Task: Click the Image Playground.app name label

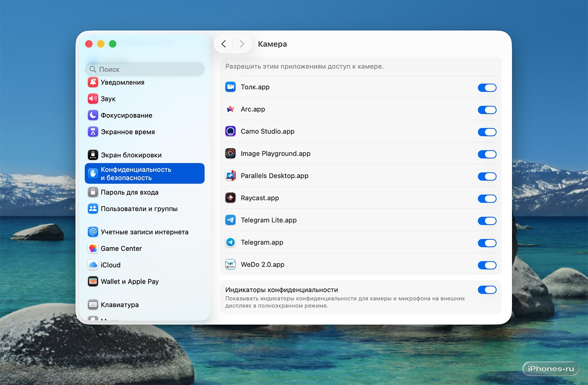Action: [x=276, y=154]
